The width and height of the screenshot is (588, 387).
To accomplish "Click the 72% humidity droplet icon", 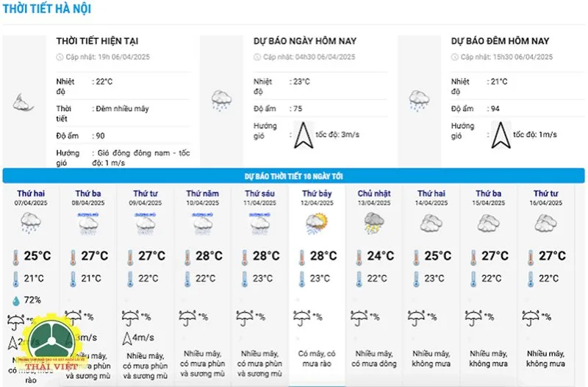I will (x=15, y=301).
